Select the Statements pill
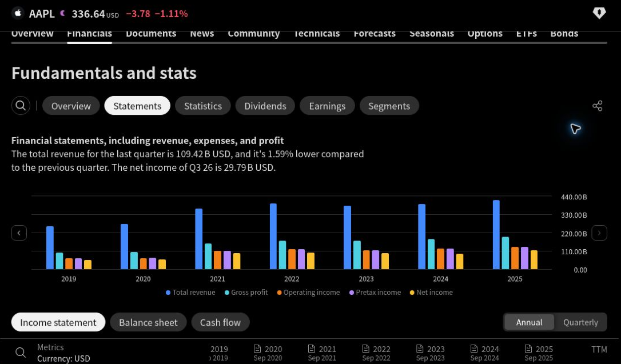Screen dimensions: 621x364 point(137,106)
